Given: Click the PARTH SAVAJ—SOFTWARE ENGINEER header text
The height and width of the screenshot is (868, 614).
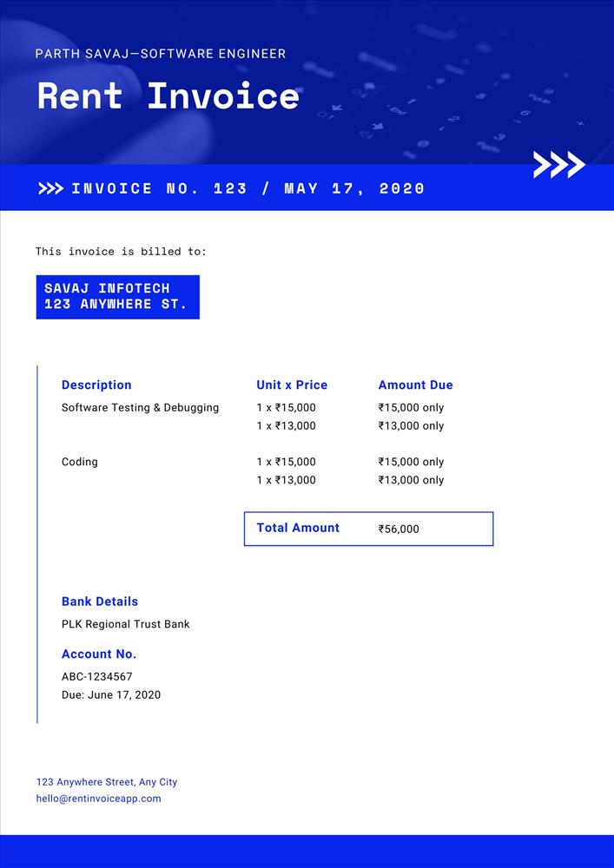Looking at the screenshot, I should pyautogui.click(x=161, y=54).
